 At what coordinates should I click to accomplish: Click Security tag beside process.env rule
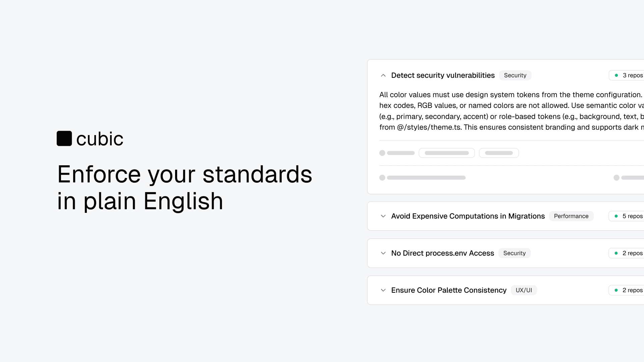point(514,253)
